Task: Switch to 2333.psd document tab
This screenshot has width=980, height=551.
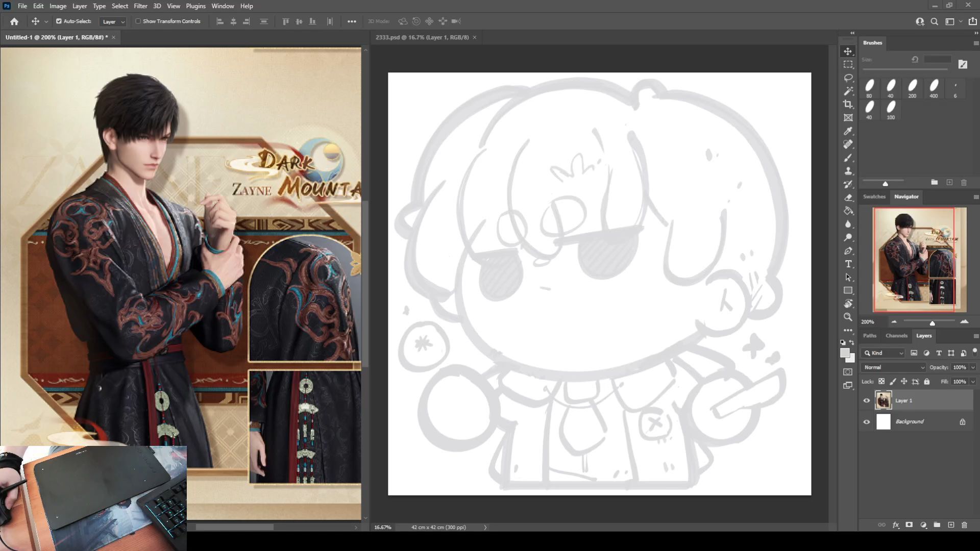Action: pos(422,37)
